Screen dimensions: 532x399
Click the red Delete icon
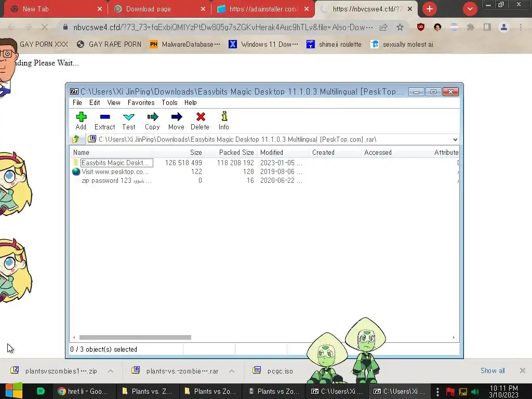[x=200, y=121]
